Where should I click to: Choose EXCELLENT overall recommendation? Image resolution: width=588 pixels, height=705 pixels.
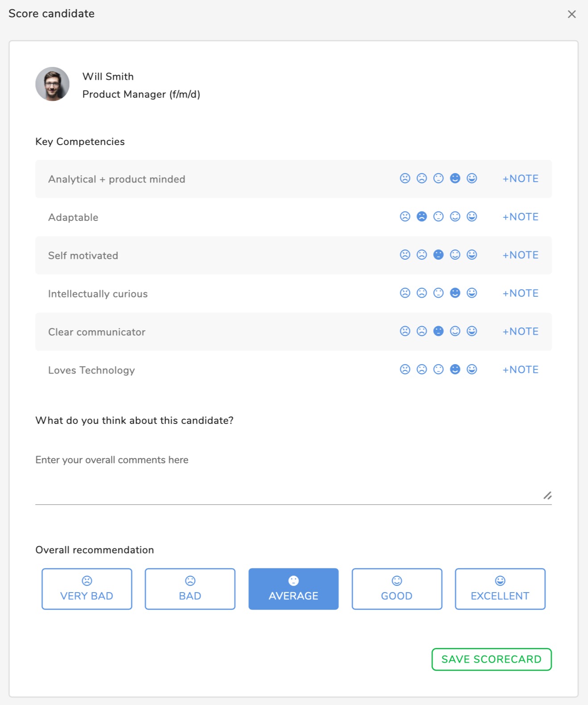pos(500,589)
